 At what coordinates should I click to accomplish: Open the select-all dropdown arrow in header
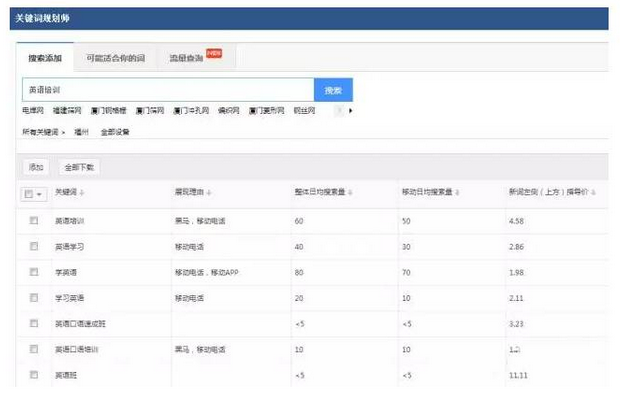[x=39, y=194]
